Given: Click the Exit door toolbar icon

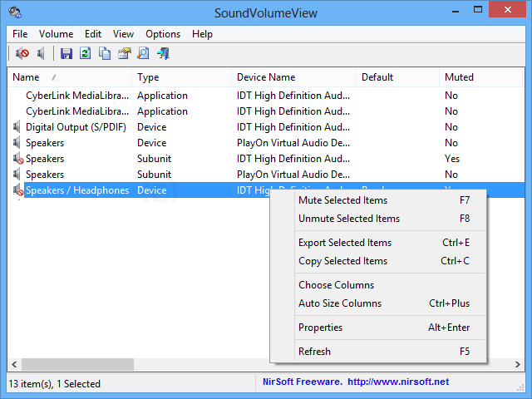Looking at the screenshot, I should click(x=163, y=54).
